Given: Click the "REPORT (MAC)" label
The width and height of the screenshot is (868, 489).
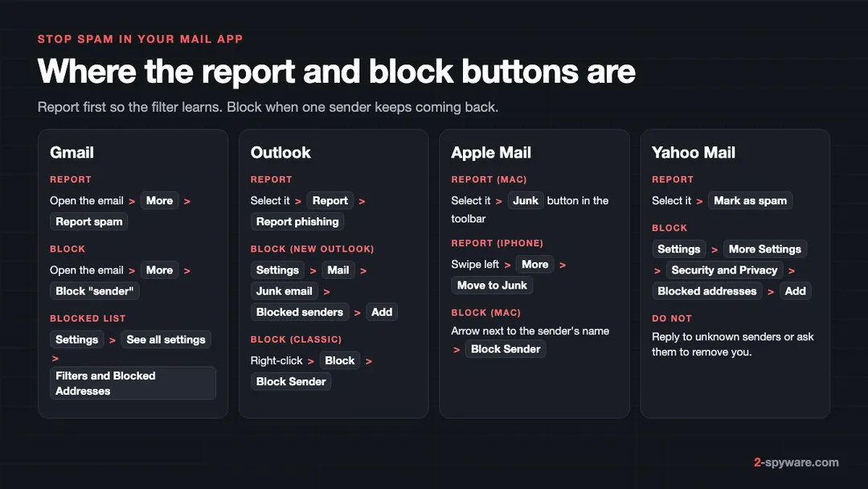Looking at the screenshot, I should coord(489,179).
